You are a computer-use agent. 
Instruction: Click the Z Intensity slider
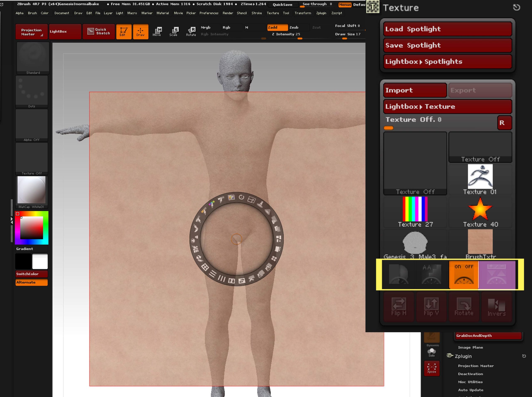coord(286,34)
